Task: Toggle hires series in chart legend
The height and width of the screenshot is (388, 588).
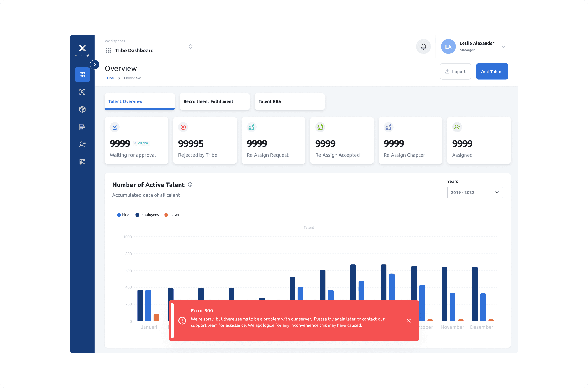Action: point(124,215)
